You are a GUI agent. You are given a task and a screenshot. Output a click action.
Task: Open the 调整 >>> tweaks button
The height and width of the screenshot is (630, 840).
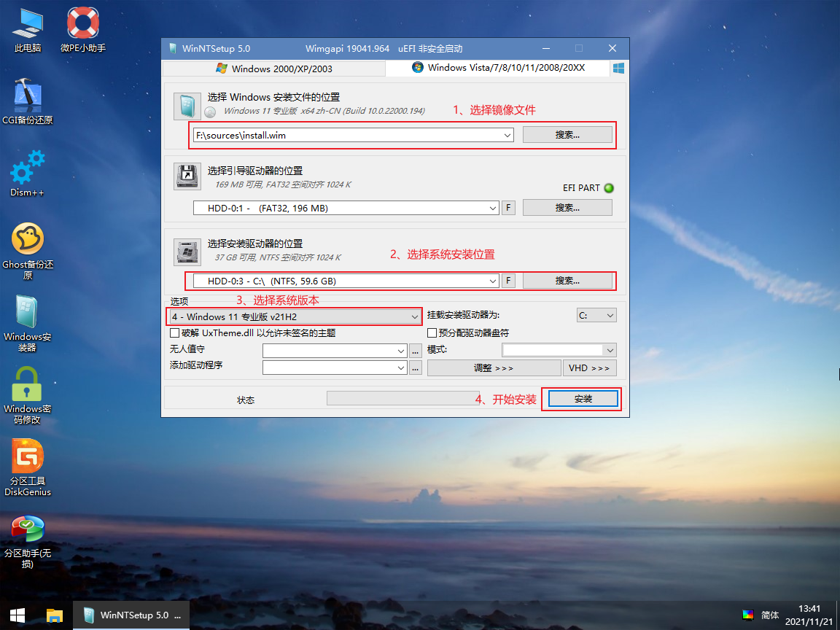pyautogui.click(x=494, y=368)
